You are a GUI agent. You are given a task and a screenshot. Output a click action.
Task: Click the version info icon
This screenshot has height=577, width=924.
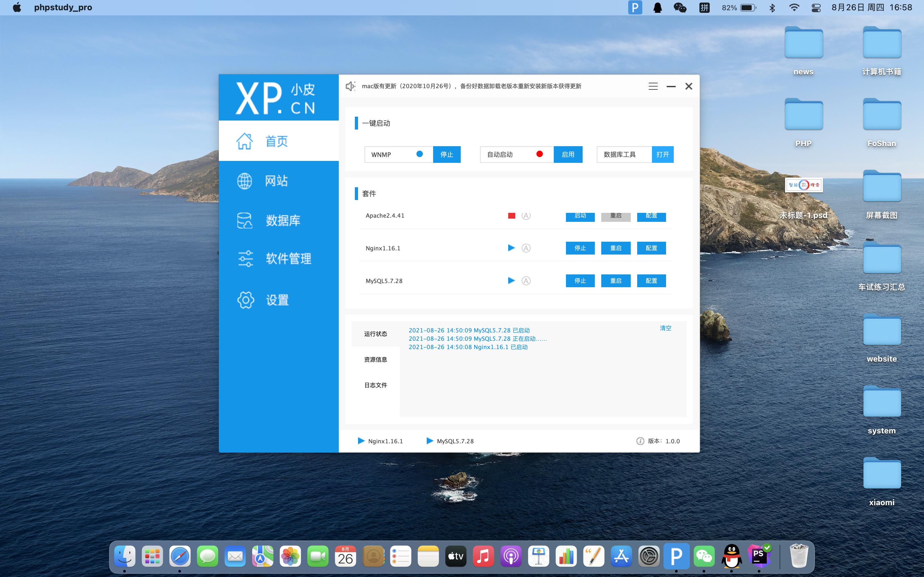640,441
